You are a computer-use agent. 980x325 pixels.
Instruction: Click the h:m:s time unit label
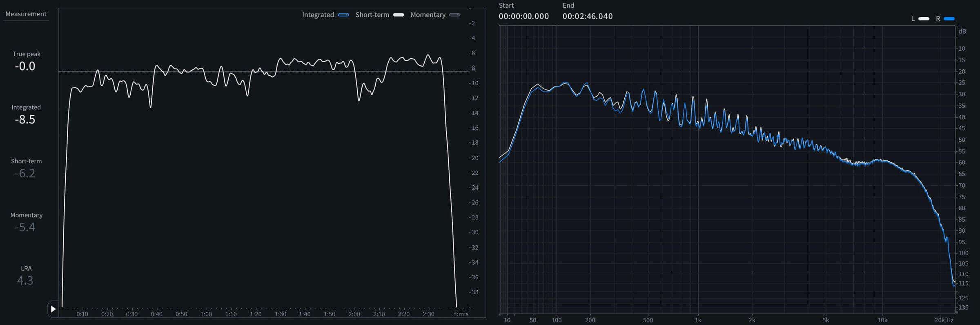coord(461,314)
